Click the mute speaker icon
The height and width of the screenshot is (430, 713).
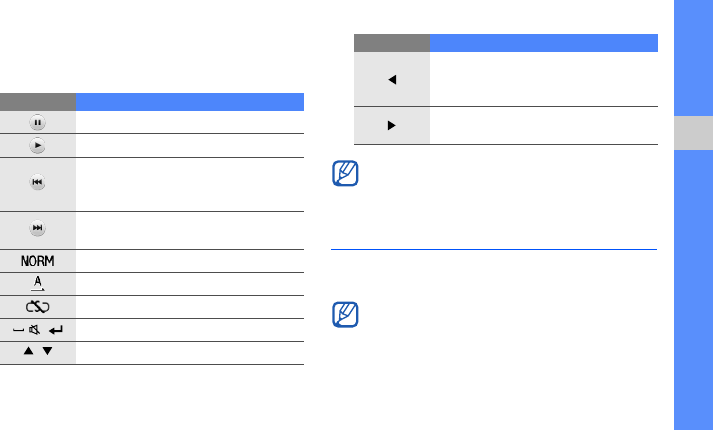click(x=35, y=329)
